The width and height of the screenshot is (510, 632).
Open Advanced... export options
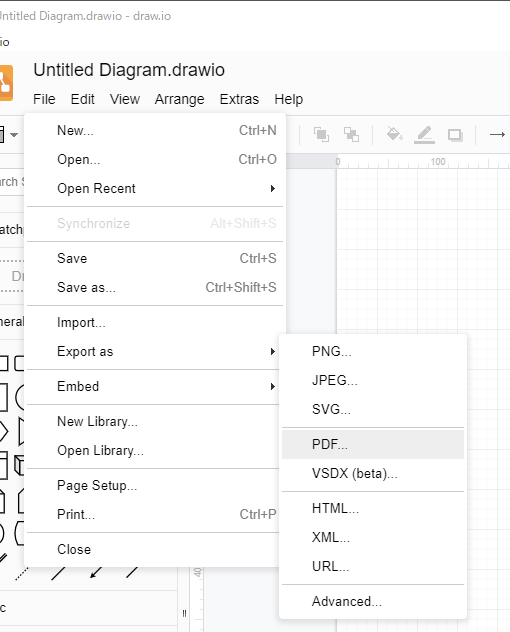point(373,601)
